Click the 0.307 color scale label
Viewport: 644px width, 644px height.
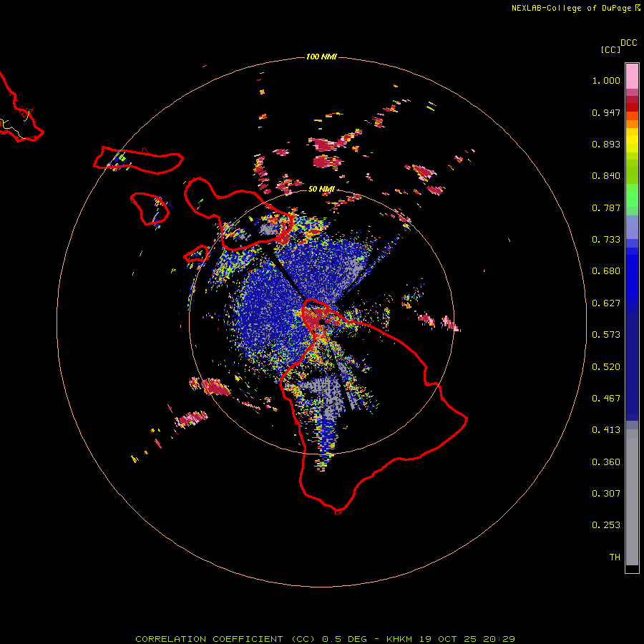pos(606,494)
